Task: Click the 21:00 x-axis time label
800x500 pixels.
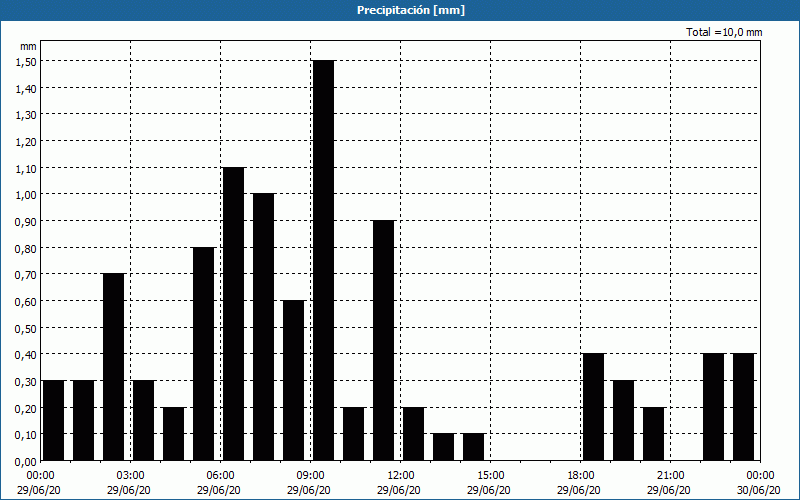Action: pos(670,476)
